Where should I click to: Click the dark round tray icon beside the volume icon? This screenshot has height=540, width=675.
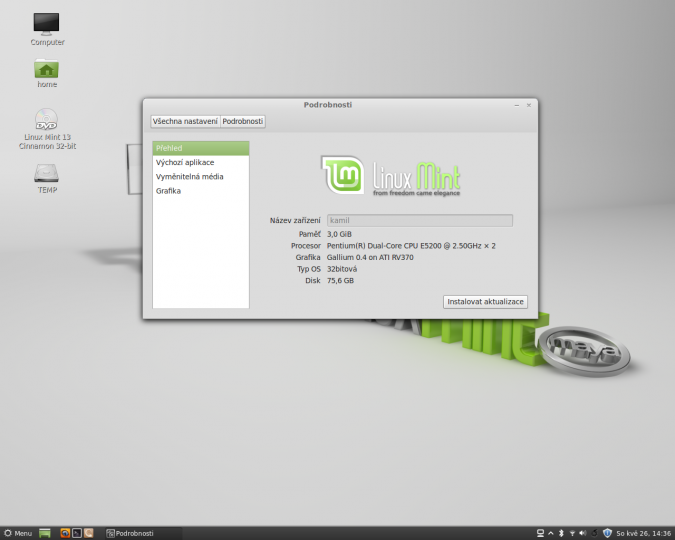(594, 533)
